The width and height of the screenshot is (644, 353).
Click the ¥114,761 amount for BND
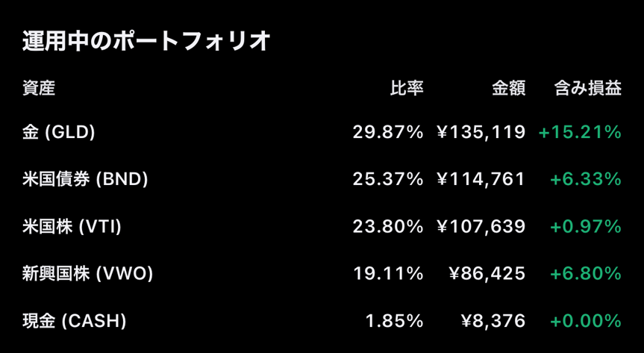point(481,180)
